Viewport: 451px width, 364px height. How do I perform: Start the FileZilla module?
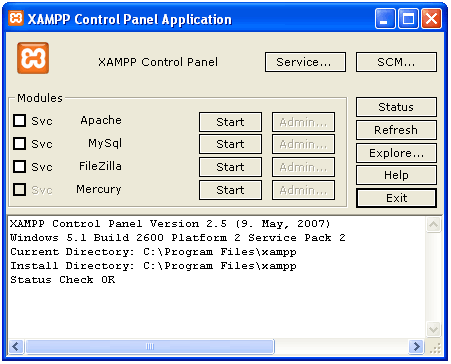pyautogui.click(x=230, y=167)
